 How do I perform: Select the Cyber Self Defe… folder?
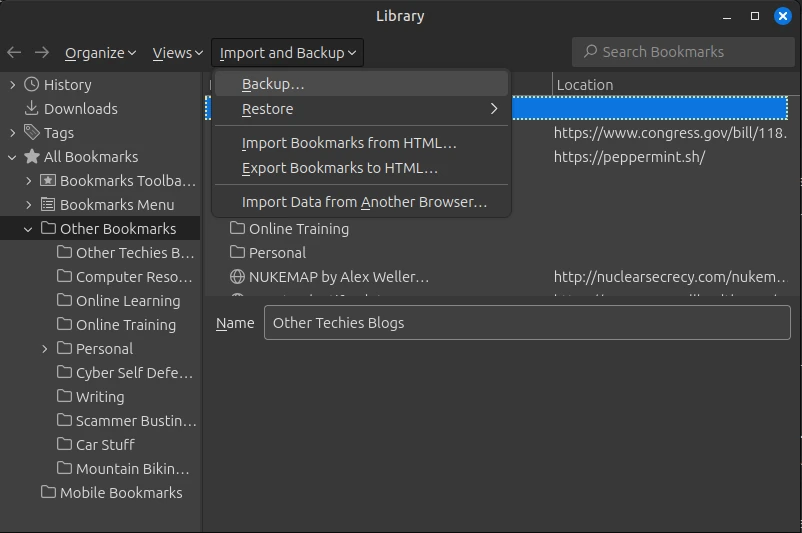(x=135, y=373)
